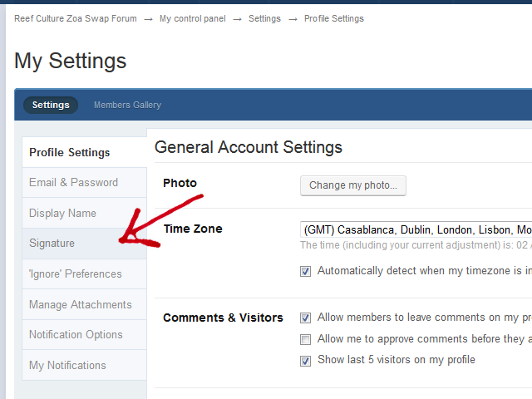Go to 'Ignore' Preferences
532x399 pixels.
75,274
